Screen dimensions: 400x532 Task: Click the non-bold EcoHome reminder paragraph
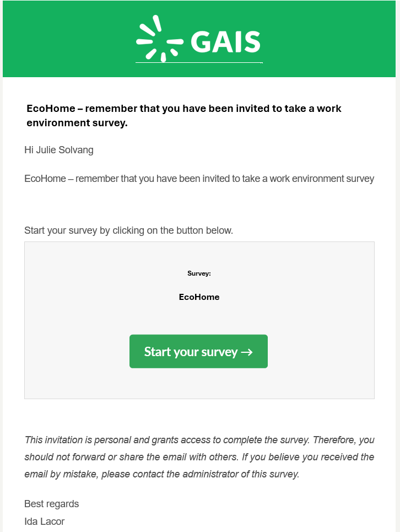[199, 179]
